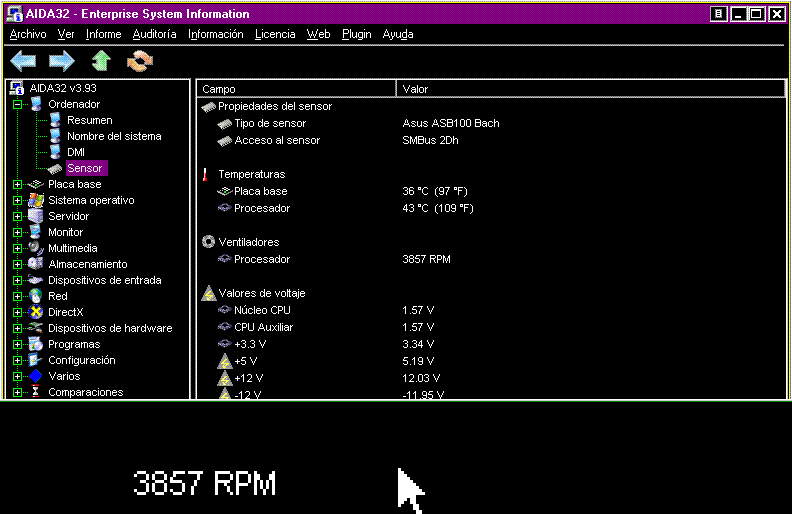Screen dimensions: 792x514
Task: Select the Procesador temperature row
Action: (x=262, y=208)
